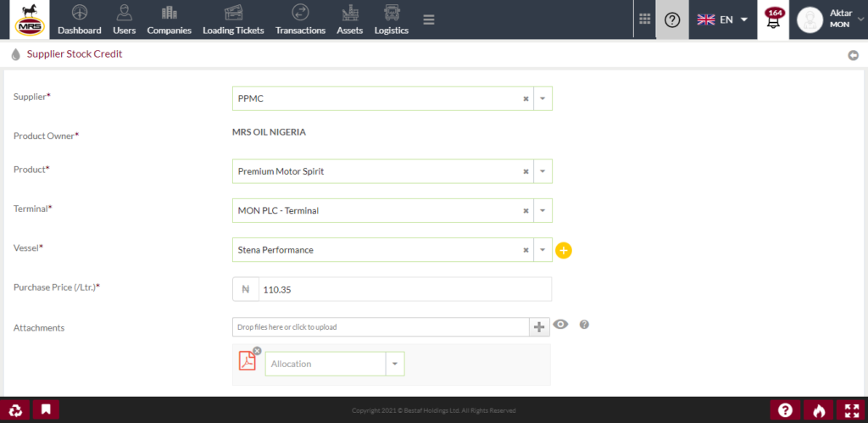Viewport: 868px width, 423px height.
Task: Expand the Product dropdown arrow
Action: point(542,171)
